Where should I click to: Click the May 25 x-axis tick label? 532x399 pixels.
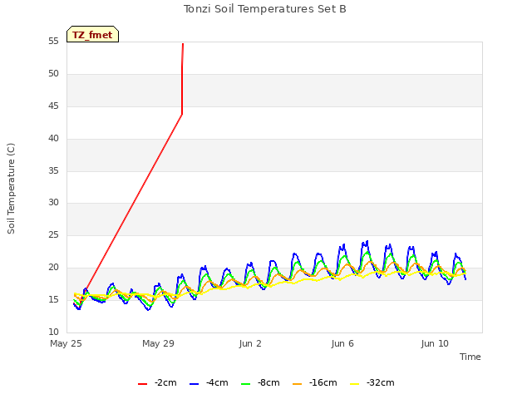click(x=66, y=343)
